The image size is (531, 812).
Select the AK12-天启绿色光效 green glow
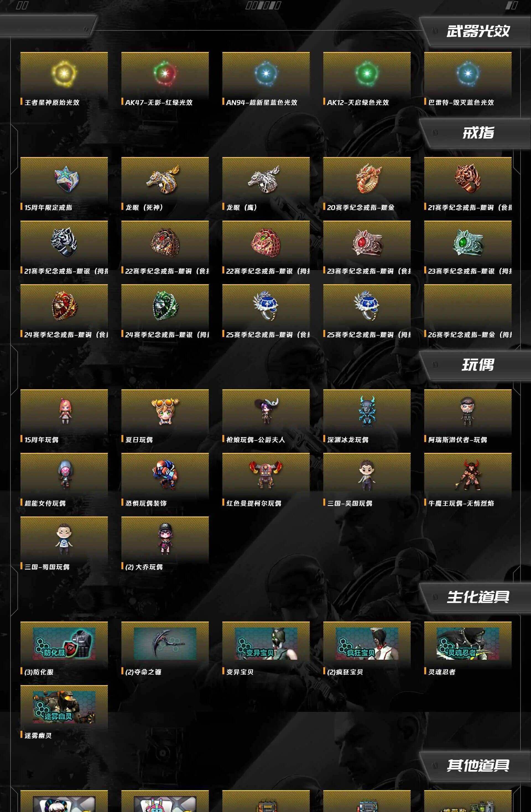coord(367,73)
